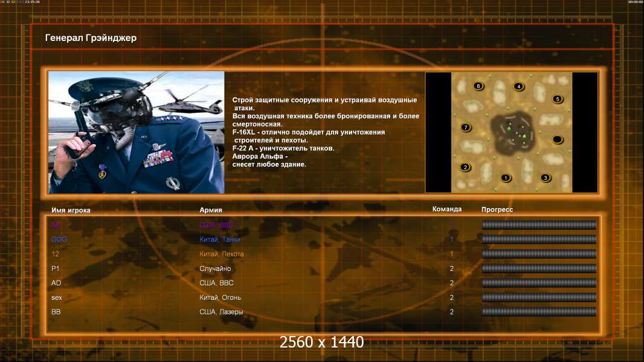Click the "Имя игрока" column header
Image resolution: width=644 pixels, height=362 pixels.
pyautogui.click(x=71, y=210)
